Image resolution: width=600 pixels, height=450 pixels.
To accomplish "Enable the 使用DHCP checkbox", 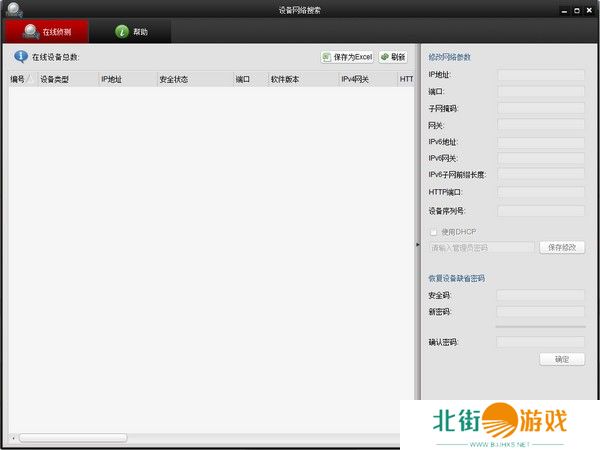I will (434, 231).
